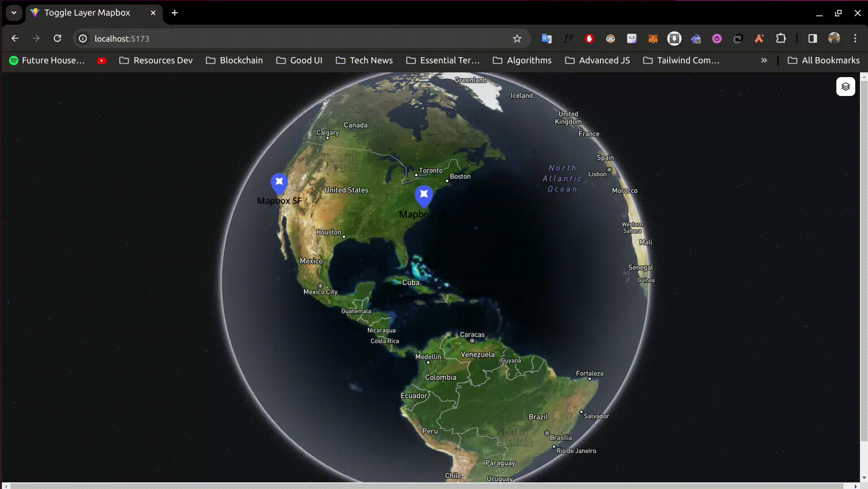The image size is (868, 489).
Task: Open the Extensions puzzle icon
Action: click(781, 38)
